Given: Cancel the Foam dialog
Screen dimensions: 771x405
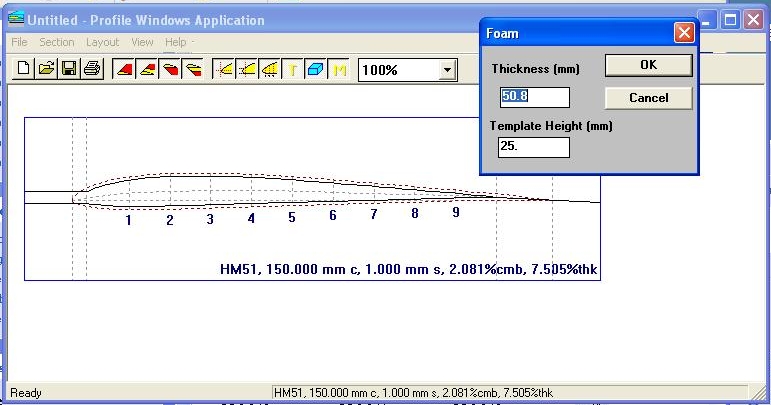Looking at the screenshot, I should [648, 98].
